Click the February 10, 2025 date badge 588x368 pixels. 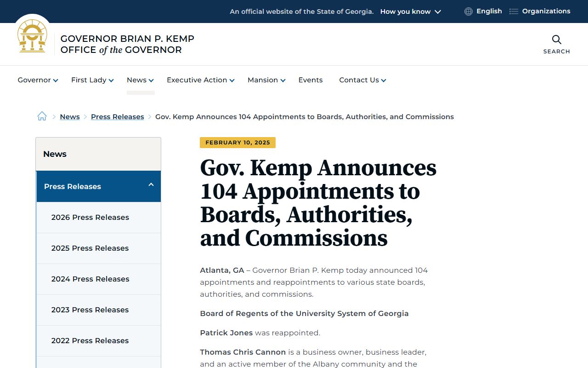point(237,143)
